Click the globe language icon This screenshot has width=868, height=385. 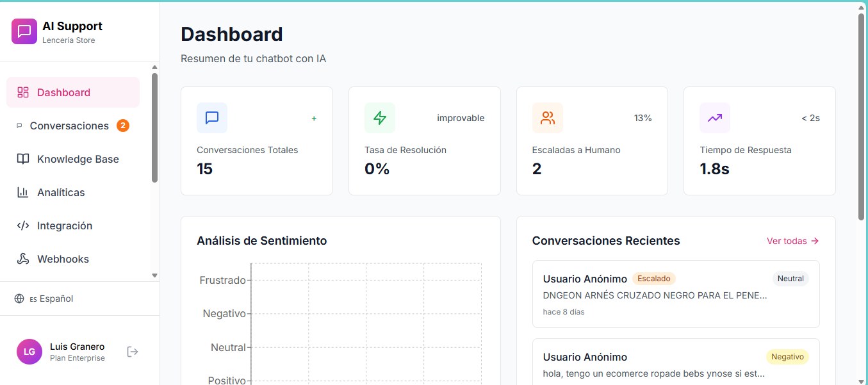coord(19,299)
